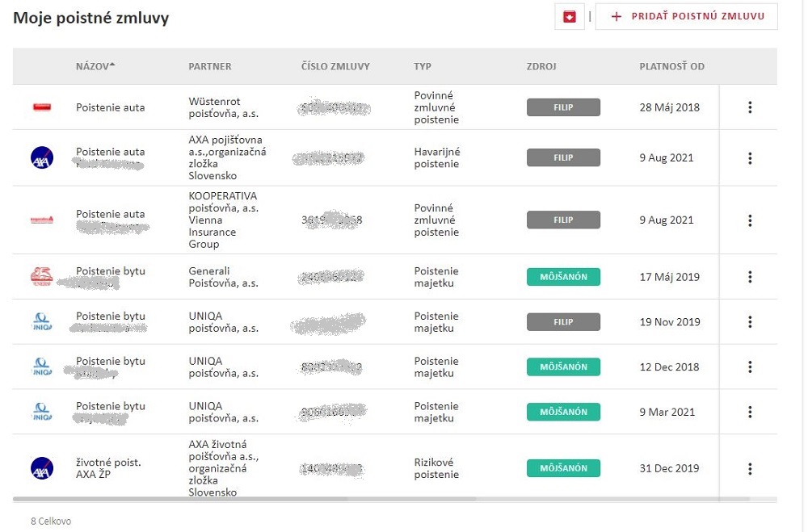The height and width of the screenshot is (532, 808).
Task: Click UNIQA logo in the 19 Nov 2019 row
Action: pyautogui.click(x=42, y=322)
